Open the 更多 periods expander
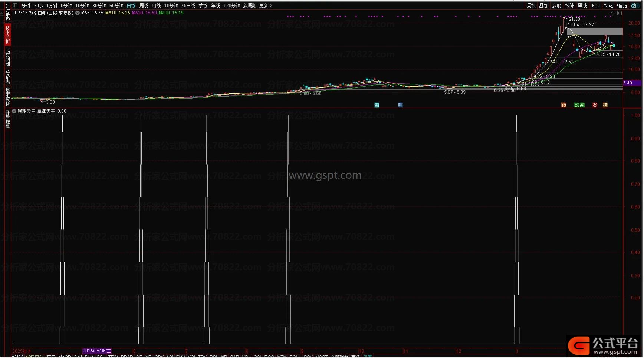The height and width of the screenshot is (358, 644). pyautogui.click(x=266, y=6)
